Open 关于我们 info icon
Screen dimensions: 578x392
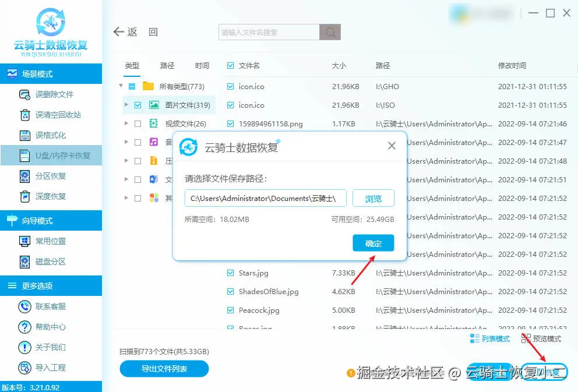point(24,347)
